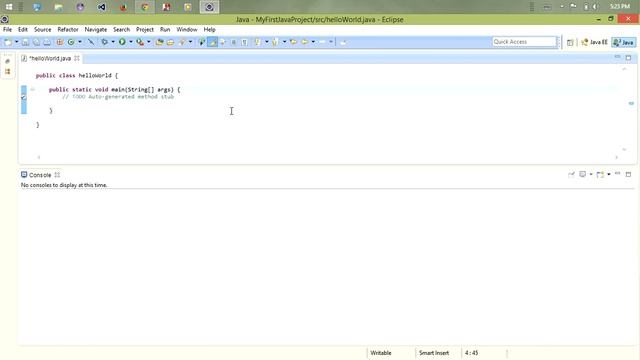Open the Window menu
The height and width of the screenshot is (360, 640).
187,29
